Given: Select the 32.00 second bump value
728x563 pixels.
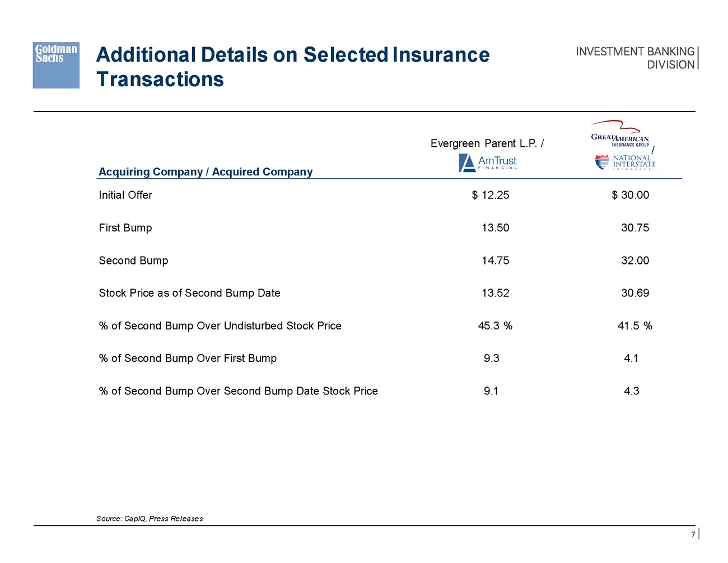Looking at the screenshot, I should click(x=635, y=260).
